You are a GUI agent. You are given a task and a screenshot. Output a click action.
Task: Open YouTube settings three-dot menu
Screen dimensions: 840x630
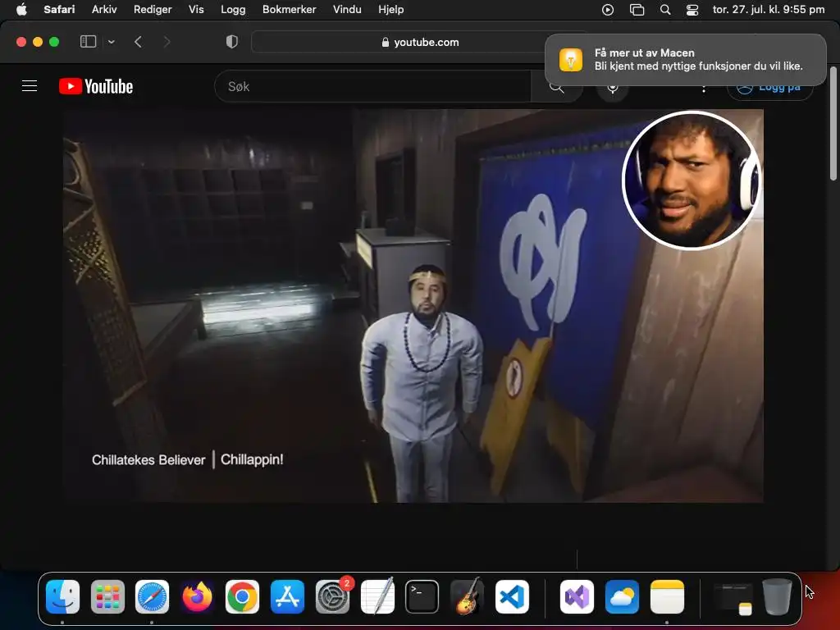pos(703,89)
